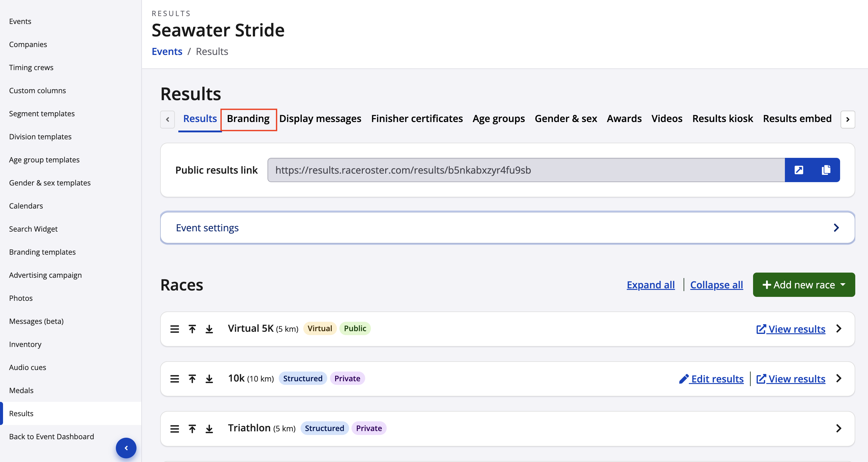Screen dimensions: 868x462
Task: Click the Collapse all link
Action: pyautogui.click(x=716, y=285)
